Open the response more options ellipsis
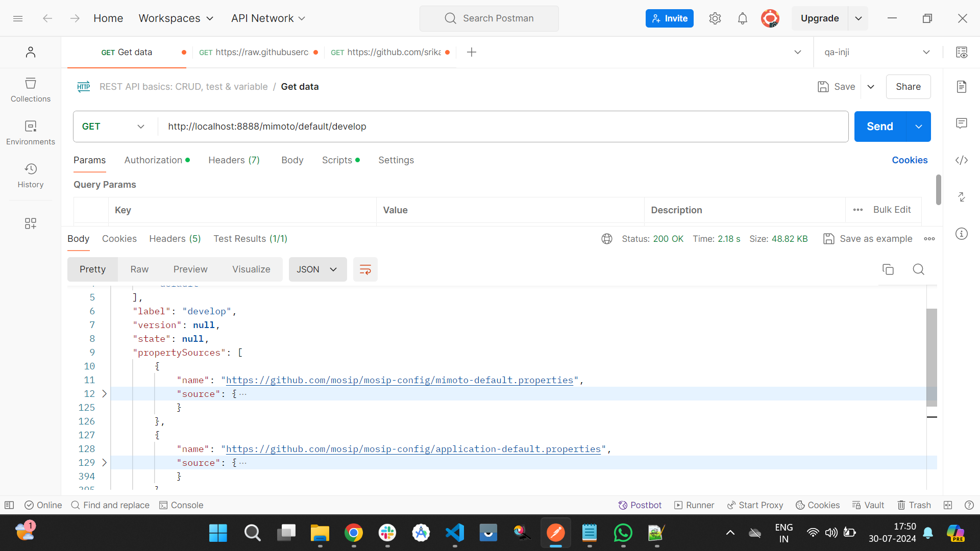Viewport: 980px width, 551px height. click(x=929, y=239)
